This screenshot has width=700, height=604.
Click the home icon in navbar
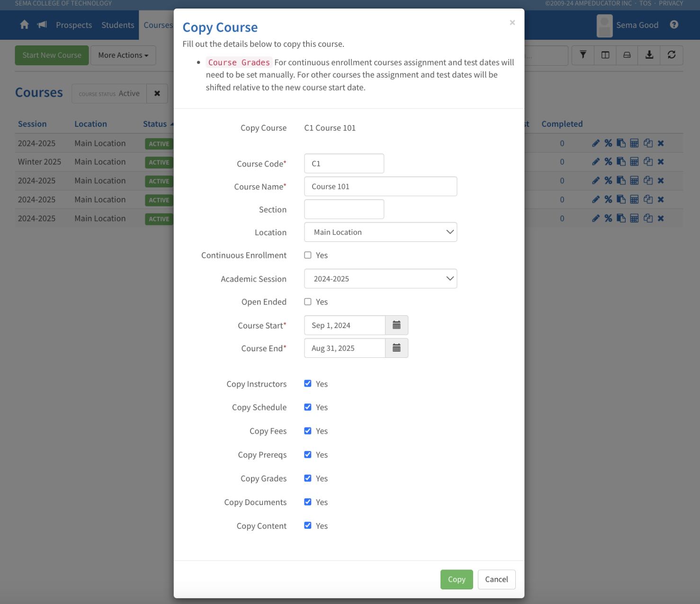click(25, 25)
